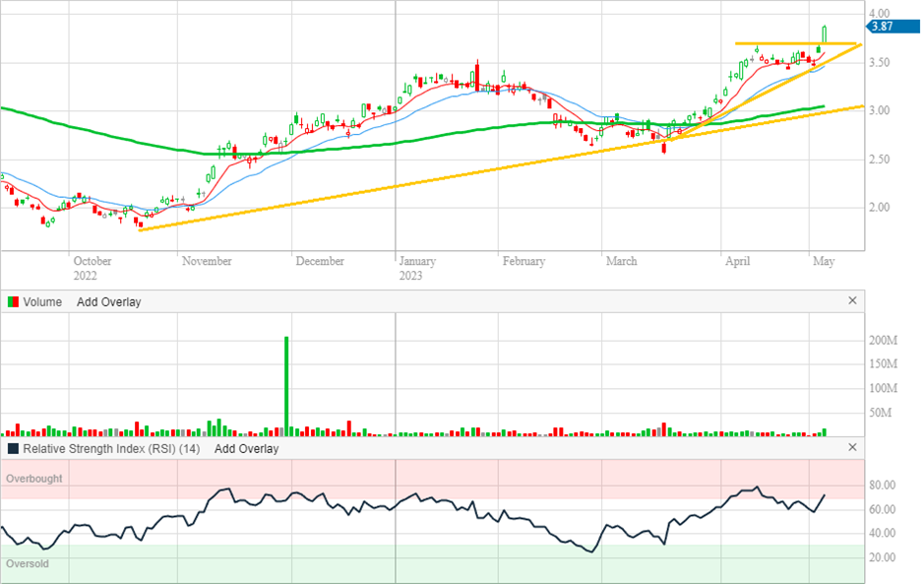Image resolution: width=924 pixels, height=584 pixels.
Task: Click the February axis label
Action: (524, 261)
